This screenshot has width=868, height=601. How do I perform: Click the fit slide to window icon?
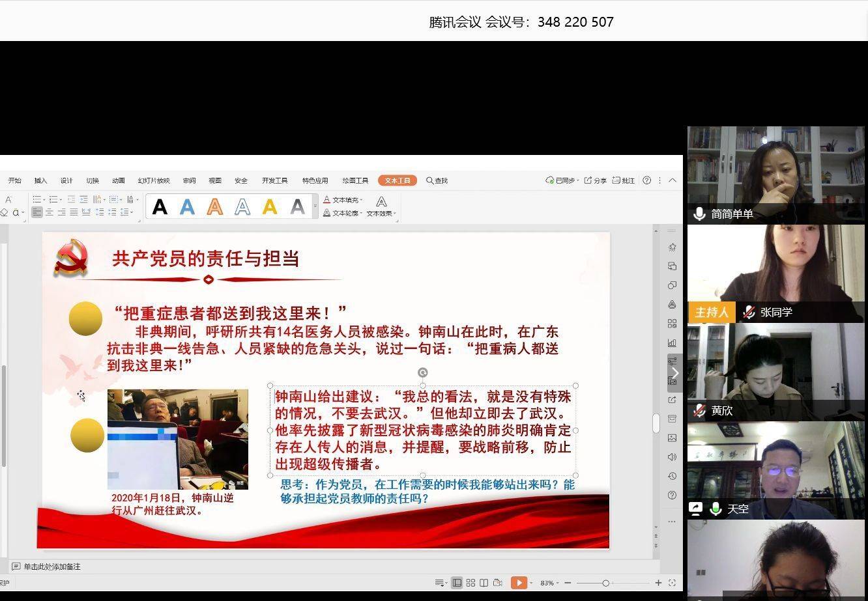[672, 583]
